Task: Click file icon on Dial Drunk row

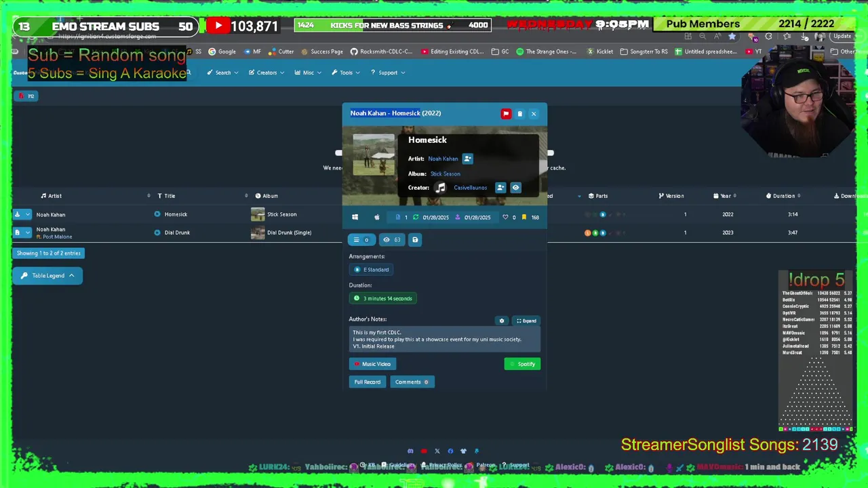Action: [x=18, y=232]
